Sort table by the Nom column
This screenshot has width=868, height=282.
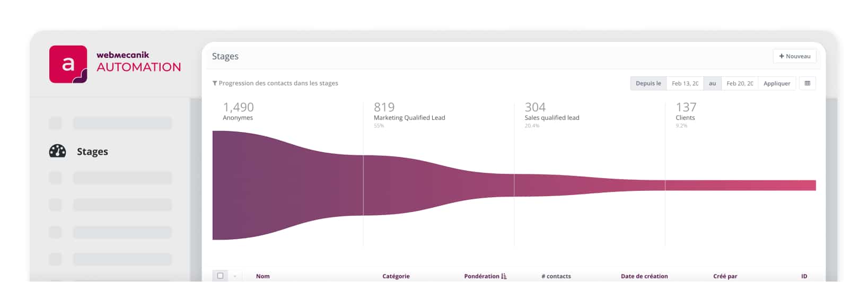pyautogui.click(x=262, y=276)
